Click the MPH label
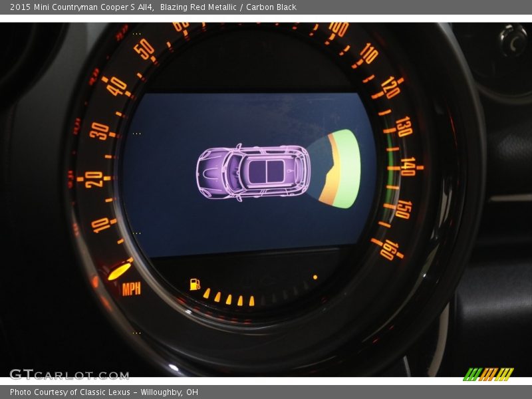 (131, 289)
